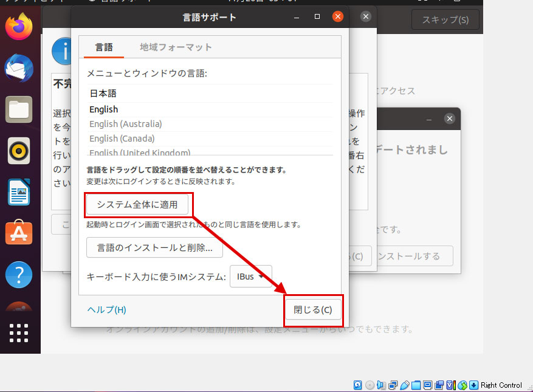This screenshot has height=392, width=533.
Task: Click 言語のインストールと削除... button
Action: (x=154, y=247)
